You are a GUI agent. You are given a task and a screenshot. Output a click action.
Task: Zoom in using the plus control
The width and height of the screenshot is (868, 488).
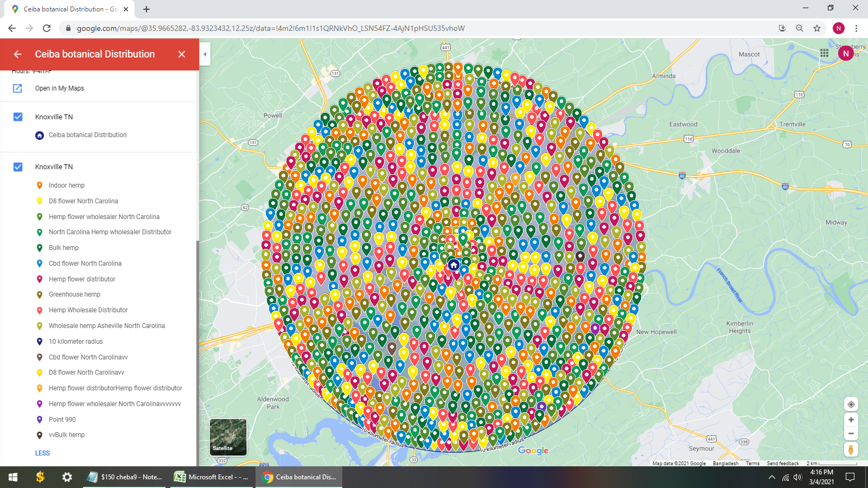(851, 419)
